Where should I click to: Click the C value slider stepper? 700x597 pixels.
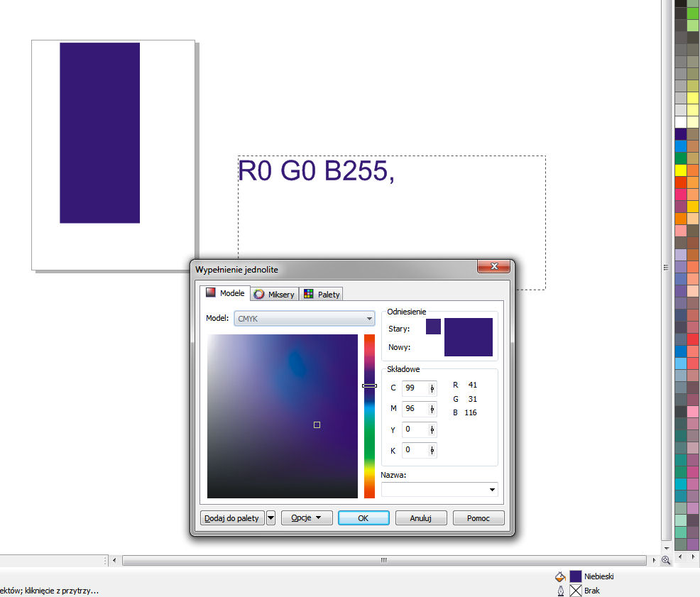click(432, 388)
